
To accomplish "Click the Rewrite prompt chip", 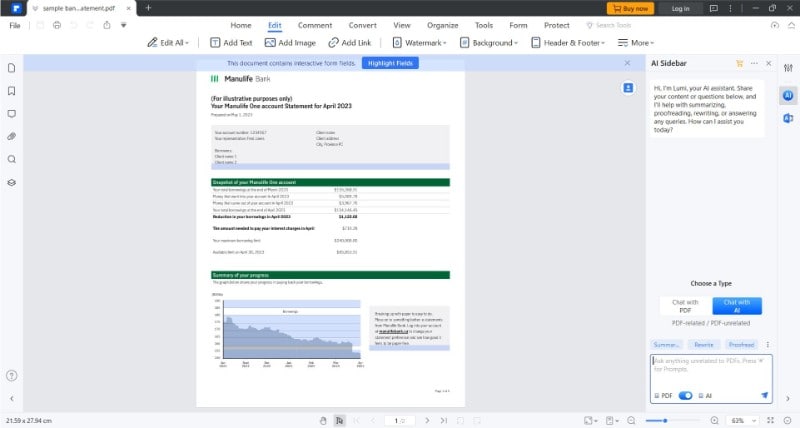I will click(704, 345).
